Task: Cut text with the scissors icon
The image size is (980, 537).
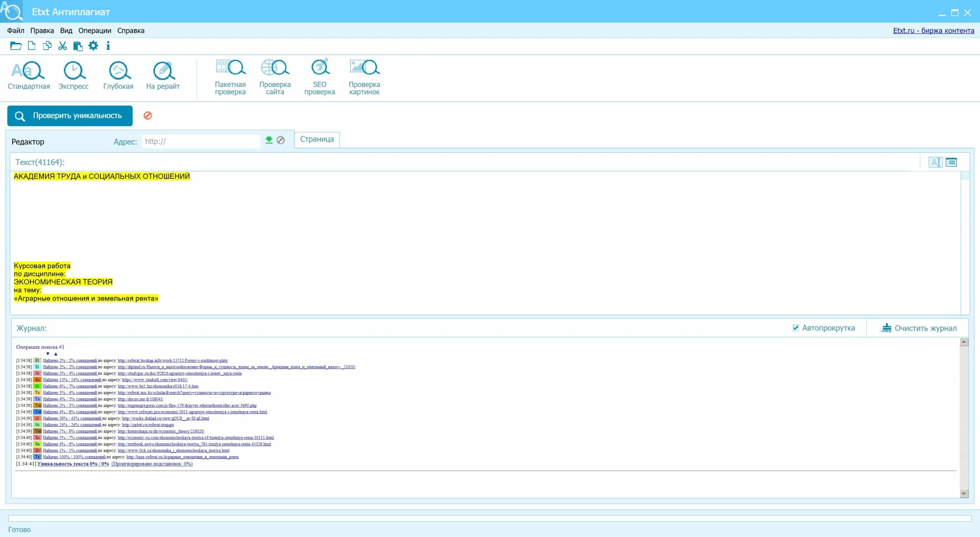Action: point(62,46)
